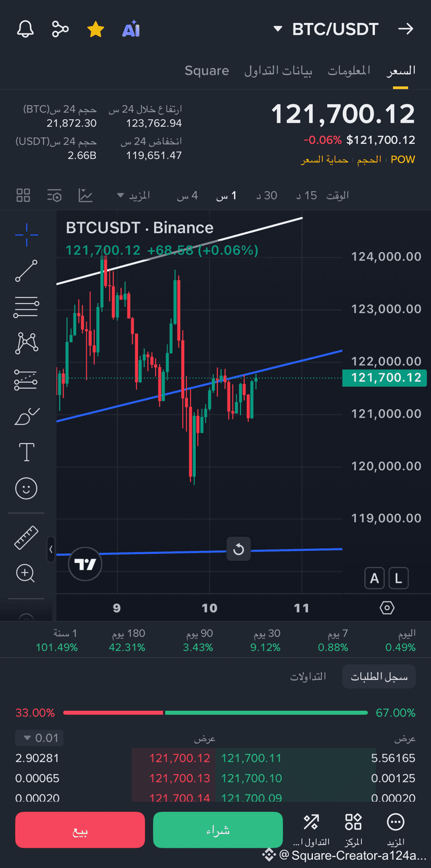Select the 1 سنة 101.49% performance period
This screenshot has width=431, height=868.
57,640
